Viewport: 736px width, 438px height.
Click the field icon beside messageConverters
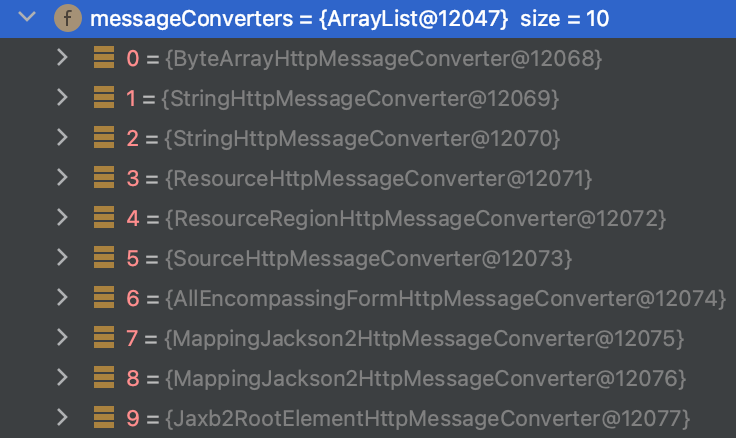click(x=68, y=18)
